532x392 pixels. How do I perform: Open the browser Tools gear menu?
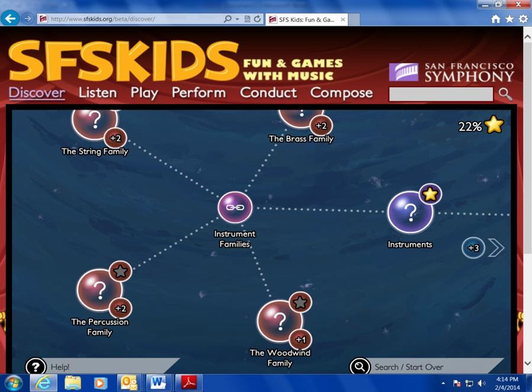[x=524, y=19]
